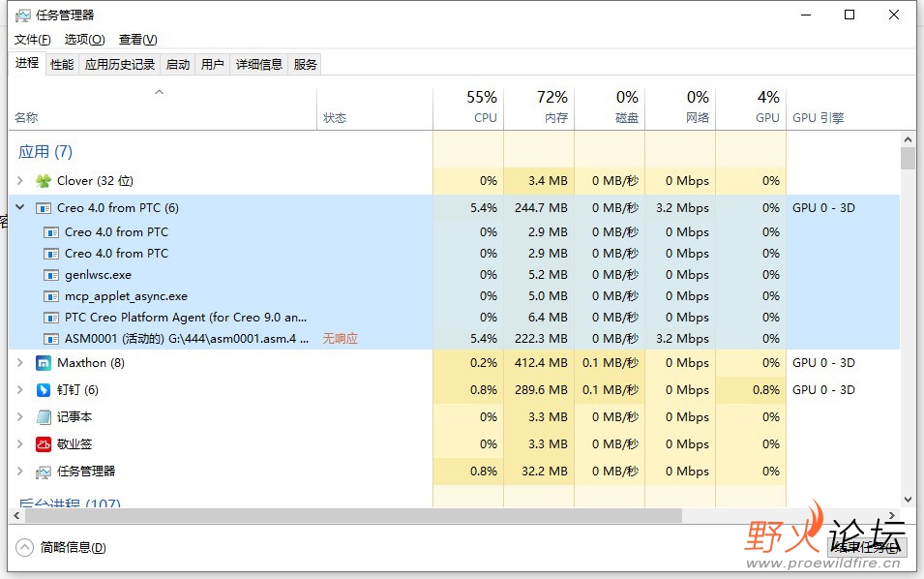Sort by the CPU column header
This screenshot has width=924, height=579.
tap(468, 108)
